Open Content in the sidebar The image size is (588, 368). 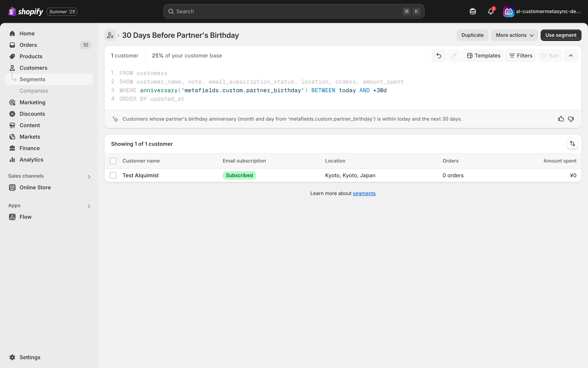[x=49, y=125]
